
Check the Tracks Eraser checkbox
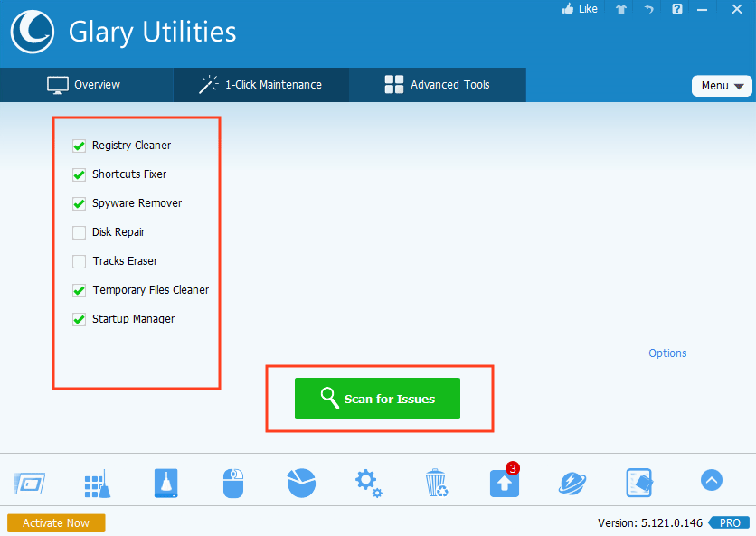(79, 261)
